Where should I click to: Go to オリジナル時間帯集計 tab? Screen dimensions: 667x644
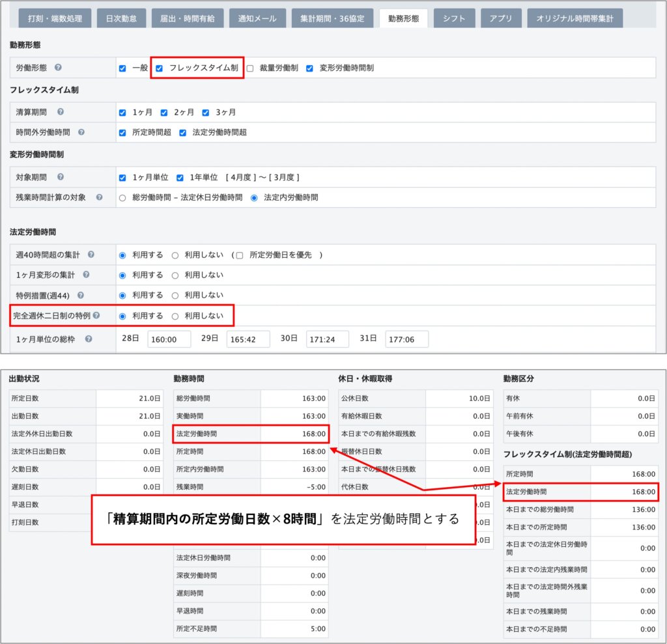[575, 19]
